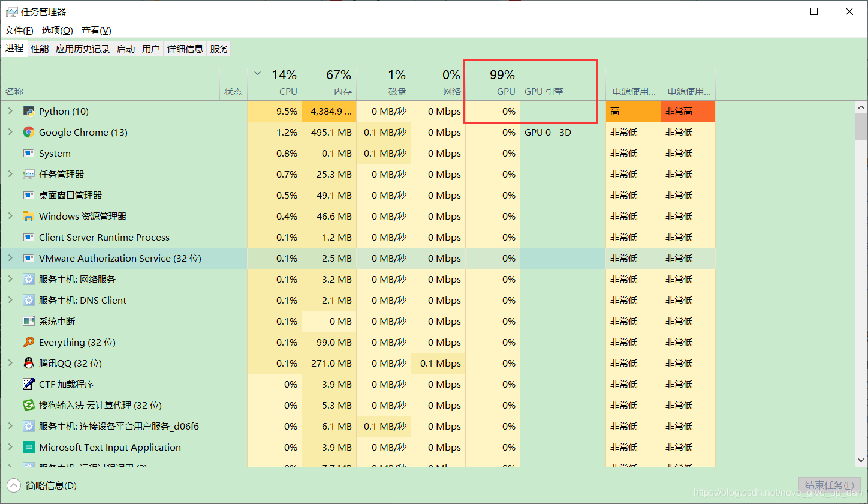Expand VMware Authorization Service group
The image size is (868, 504).
point(10,258)
